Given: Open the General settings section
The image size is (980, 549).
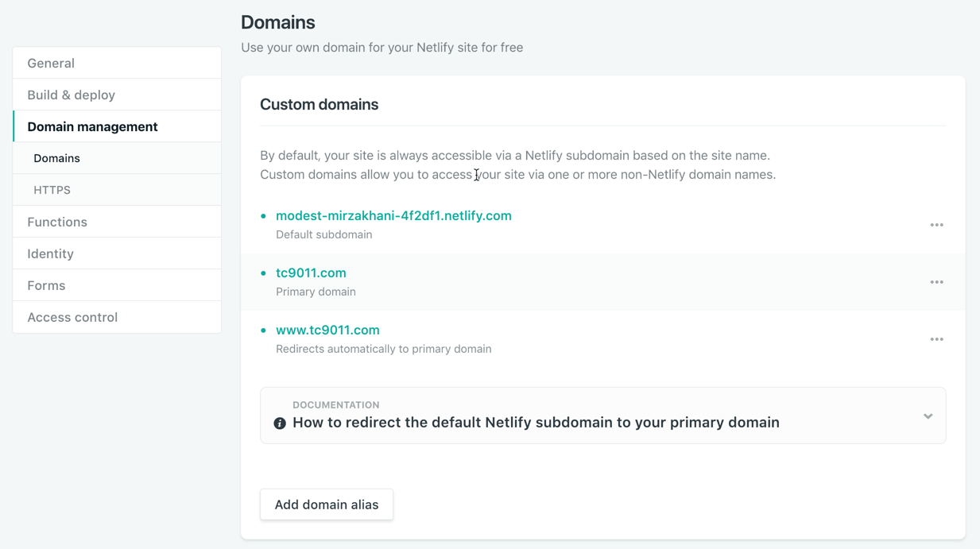Looking at the screenshot, I should tap(51, 63).
